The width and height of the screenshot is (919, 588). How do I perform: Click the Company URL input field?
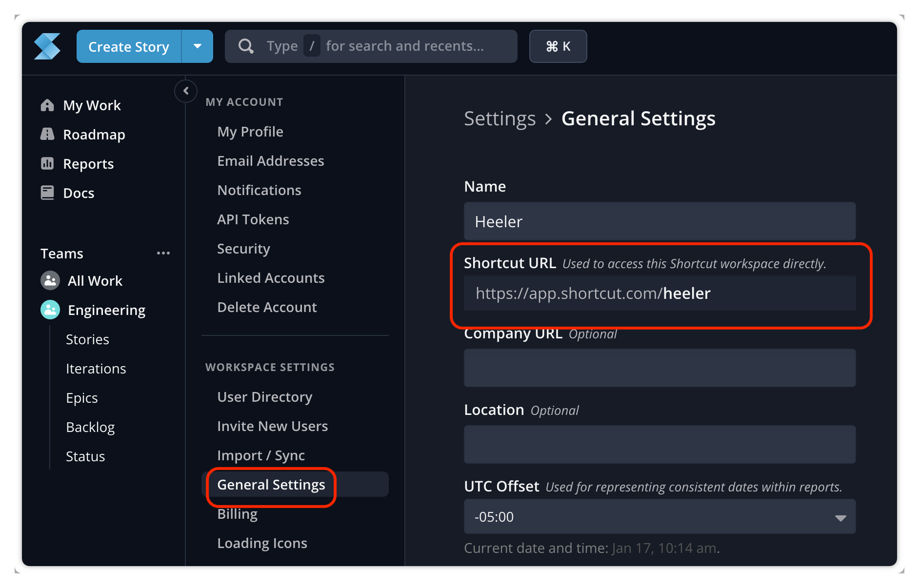(659, 368)
